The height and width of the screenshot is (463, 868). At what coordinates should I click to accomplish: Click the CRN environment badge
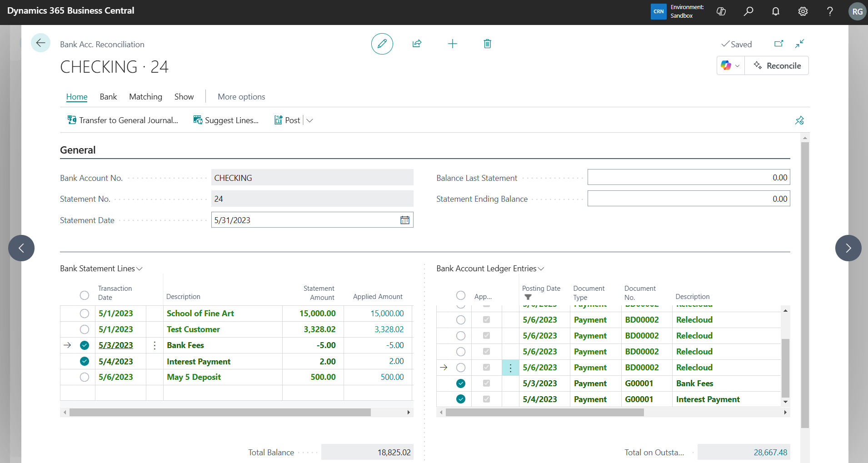658,11
